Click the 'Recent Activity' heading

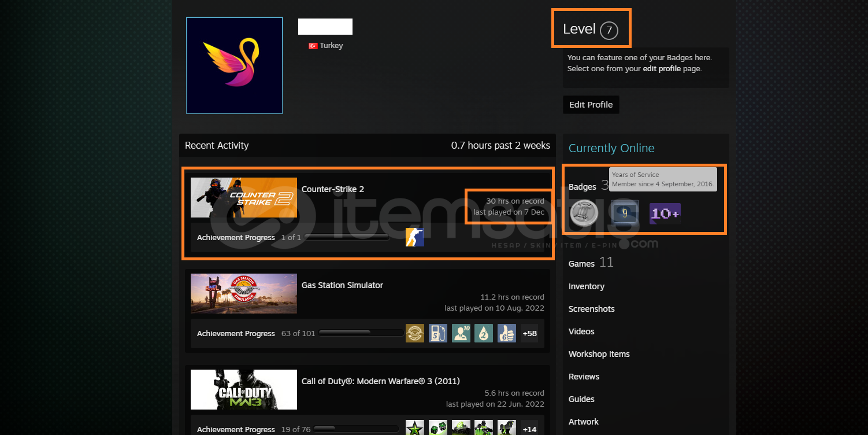[x=217, y=145]
